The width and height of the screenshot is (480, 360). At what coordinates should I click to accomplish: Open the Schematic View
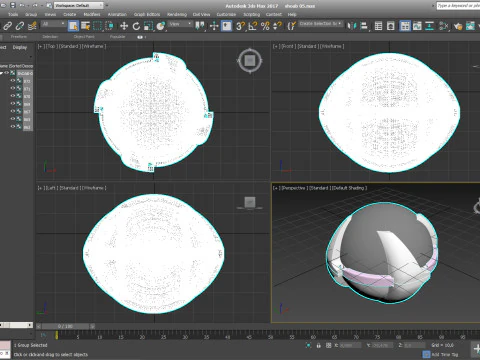click(429, 26)
